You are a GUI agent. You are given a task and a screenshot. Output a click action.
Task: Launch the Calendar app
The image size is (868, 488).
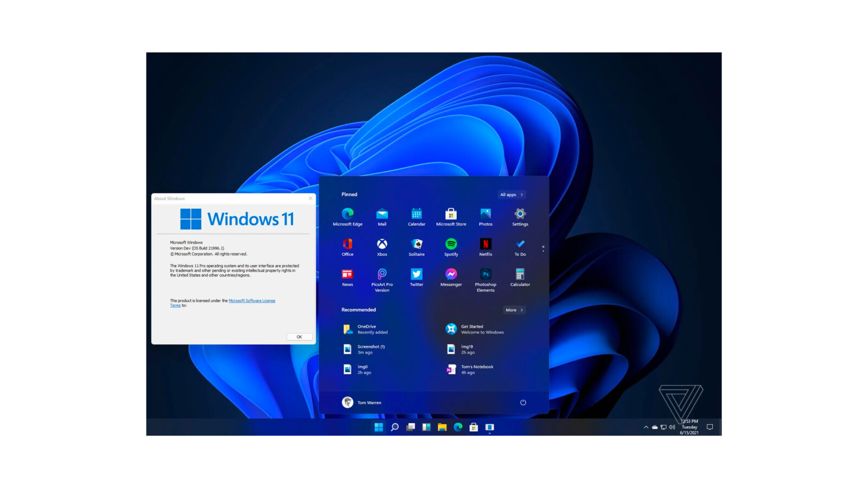417,217
